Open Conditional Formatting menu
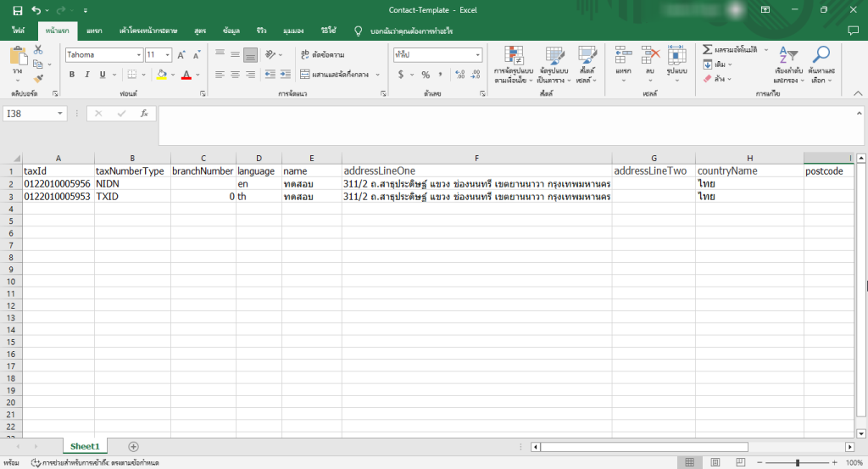868x469 pixels. pos(514,64)
